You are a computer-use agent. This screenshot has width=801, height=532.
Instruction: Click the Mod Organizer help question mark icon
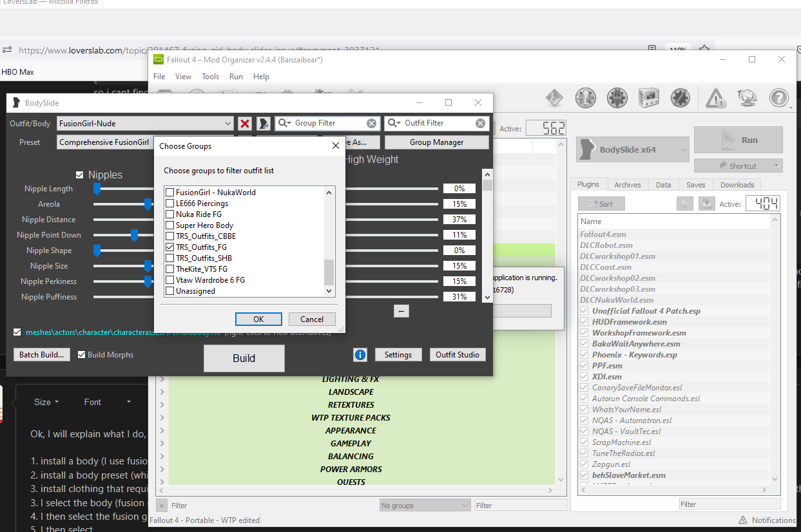(x=778, y=99)
